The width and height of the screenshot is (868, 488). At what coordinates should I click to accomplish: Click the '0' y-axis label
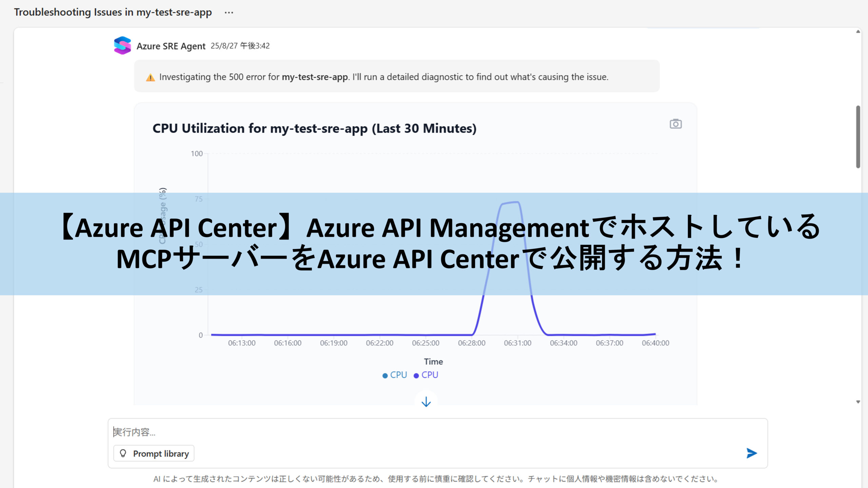click(201, 335)
